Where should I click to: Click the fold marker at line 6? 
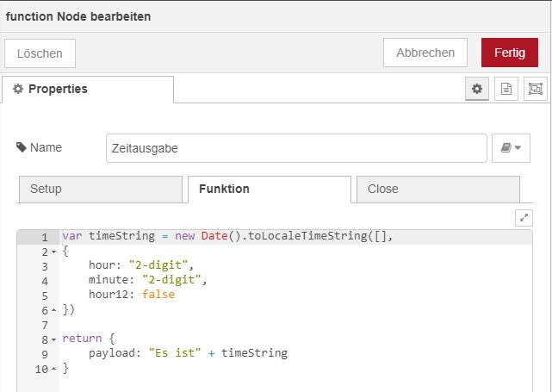click(x=53, y=310)
